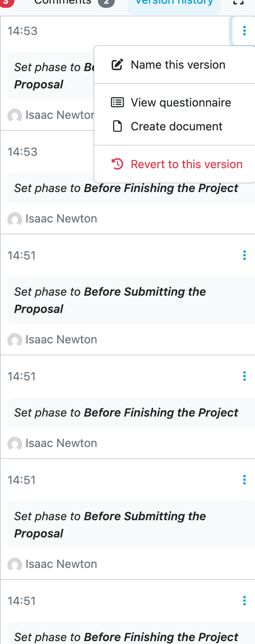
Task: Click the document file icon
Action: pos(118,126)
